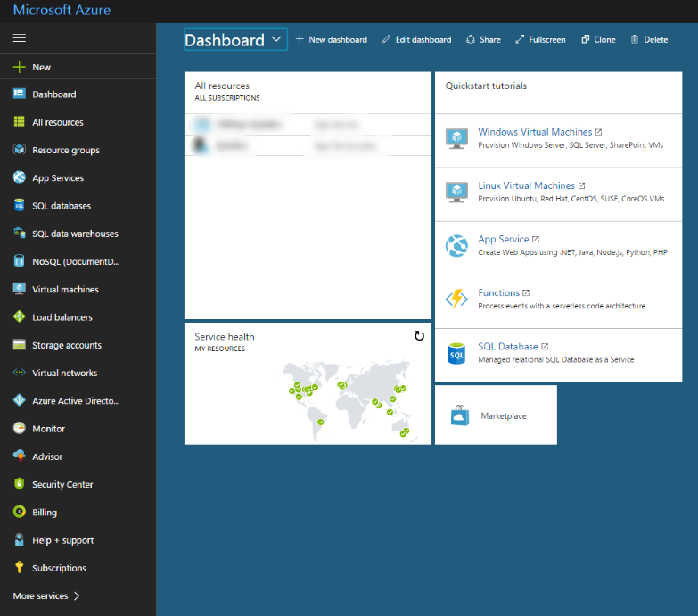Select Billing menu item
This screenshot has width=698, height=616.
pos(45,513)
